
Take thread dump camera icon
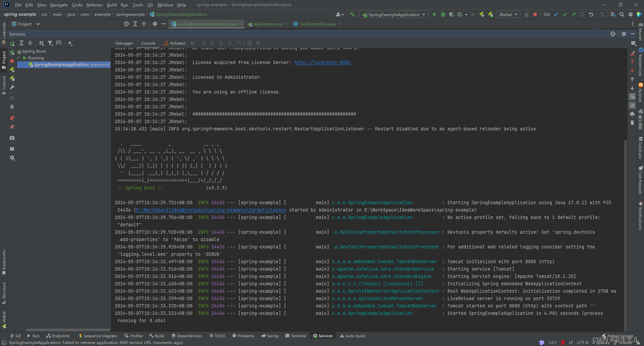coord(12,138)
